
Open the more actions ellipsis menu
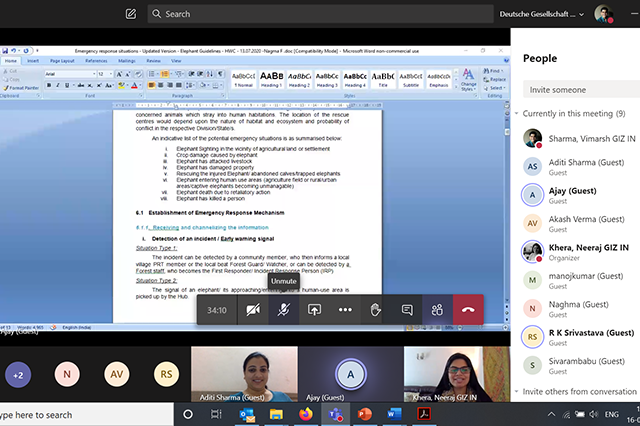click(x=345, y=310)
